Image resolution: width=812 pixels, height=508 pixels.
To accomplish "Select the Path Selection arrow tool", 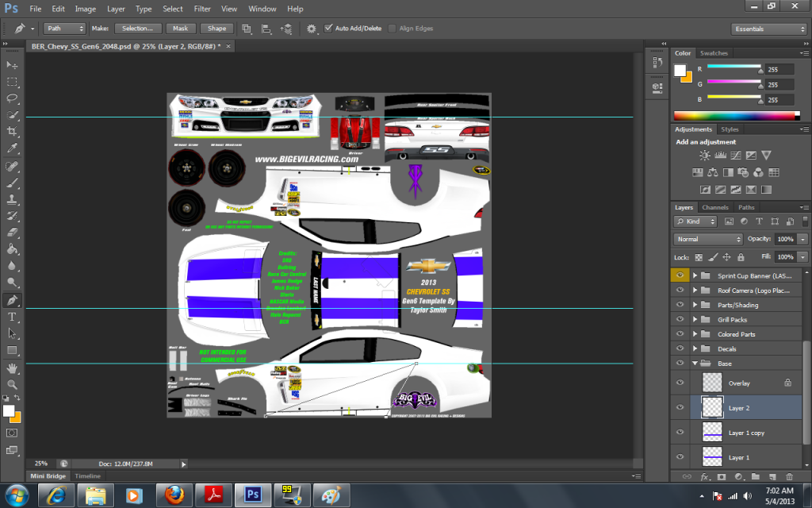I will 12,333.
